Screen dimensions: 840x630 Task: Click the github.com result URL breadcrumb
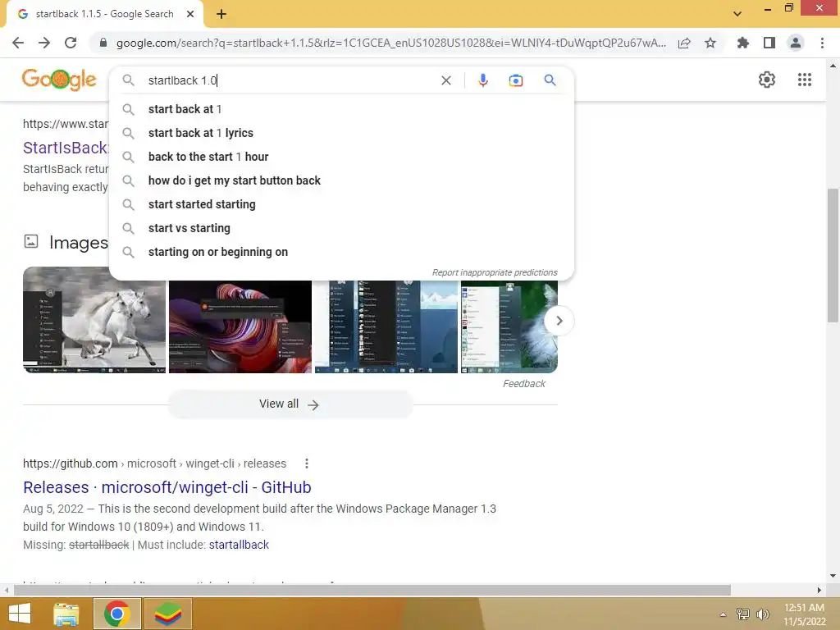154,463
